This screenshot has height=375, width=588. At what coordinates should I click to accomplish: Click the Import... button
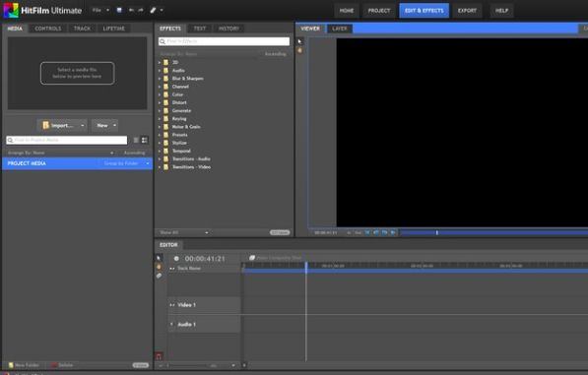coord(62,126)
